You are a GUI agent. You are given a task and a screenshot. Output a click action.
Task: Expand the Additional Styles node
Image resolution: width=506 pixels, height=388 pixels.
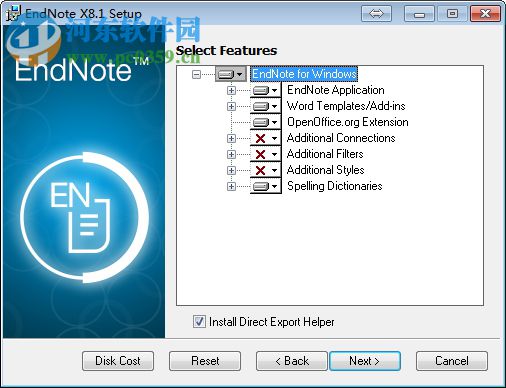tap(231, 170)
